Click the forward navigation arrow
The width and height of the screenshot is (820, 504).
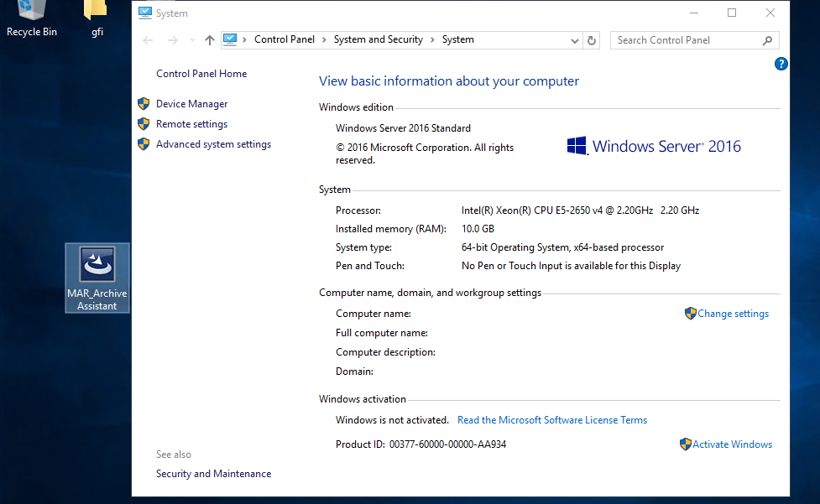click(172, 40)
